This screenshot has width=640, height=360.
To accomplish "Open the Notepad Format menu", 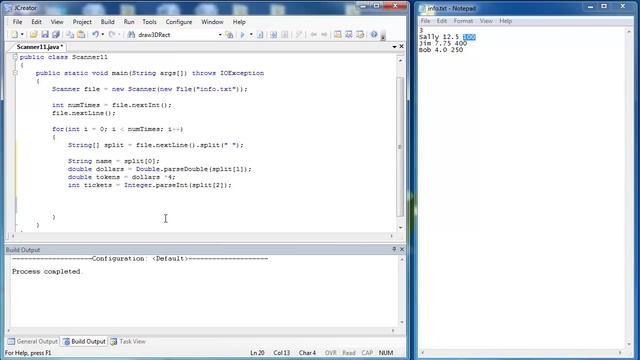I will point(463,21).
